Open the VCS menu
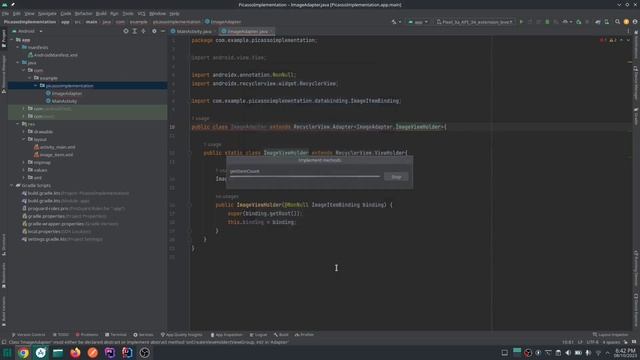This screenshot has width=640, height=360. click(141, 13)
